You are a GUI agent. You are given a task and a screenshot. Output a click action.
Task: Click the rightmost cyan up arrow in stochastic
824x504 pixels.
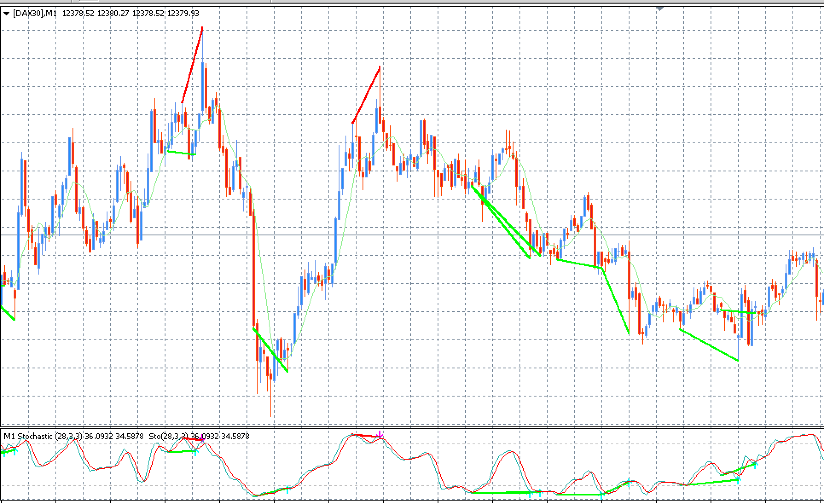click(755, 466)
